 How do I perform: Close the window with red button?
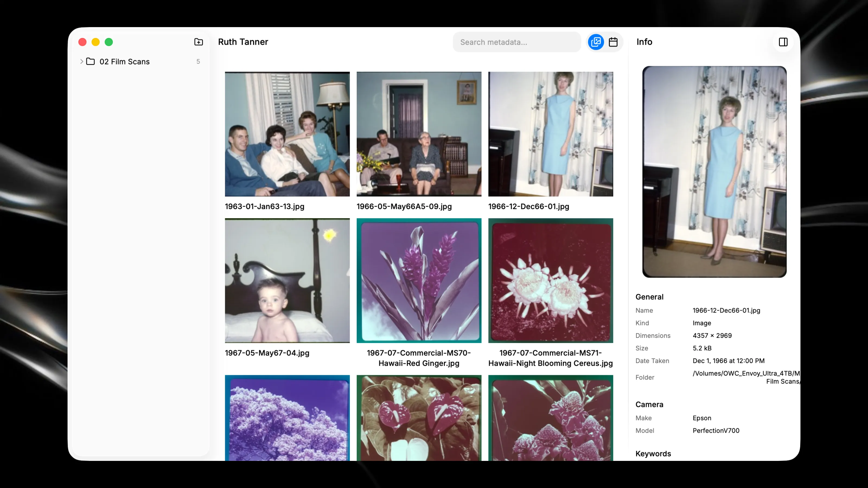click(82, 42)
